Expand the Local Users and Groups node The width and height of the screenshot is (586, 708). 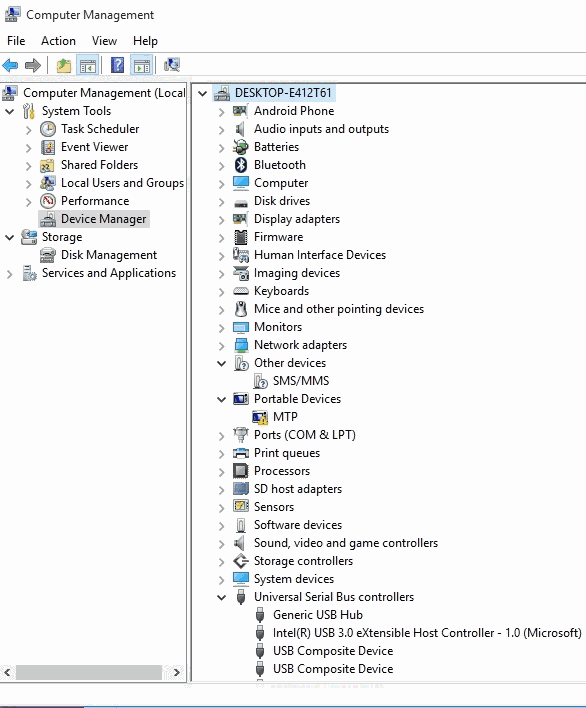(x=28, y=184)
